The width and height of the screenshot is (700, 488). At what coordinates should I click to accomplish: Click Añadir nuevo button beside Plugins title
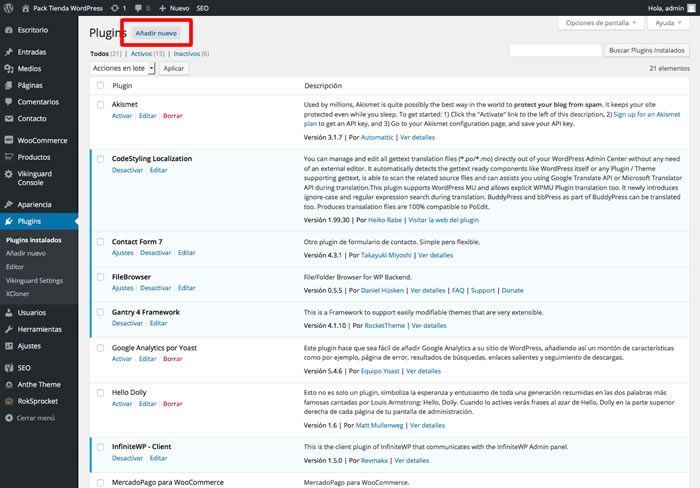[x=156, y=33]
